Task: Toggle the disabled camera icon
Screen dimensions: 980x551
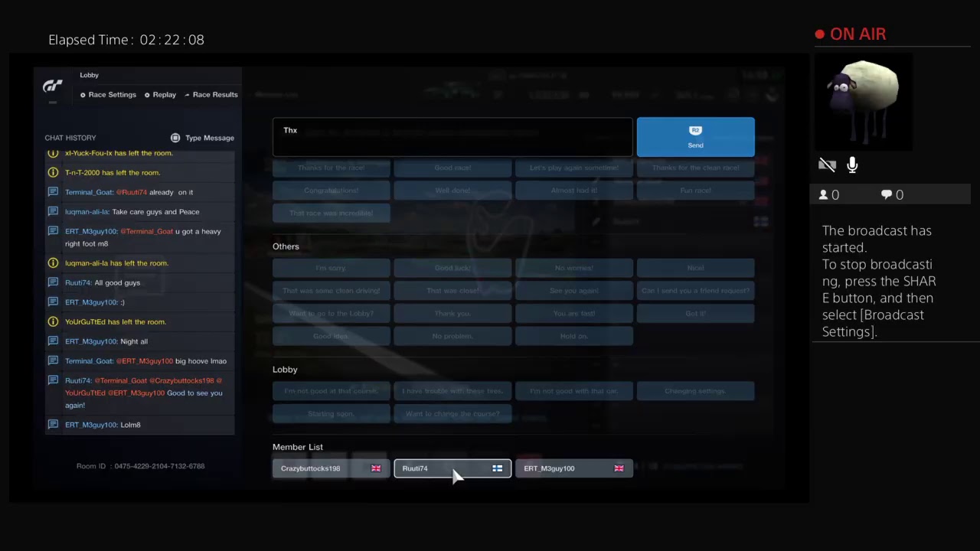Action: (827, 165)
